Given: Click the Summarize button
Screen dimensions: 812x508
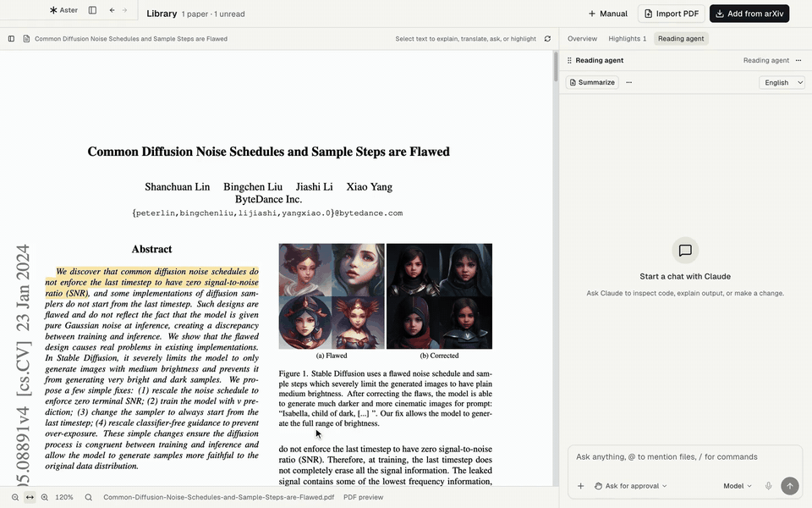Looking at the screenshot, I should [592, 82].
